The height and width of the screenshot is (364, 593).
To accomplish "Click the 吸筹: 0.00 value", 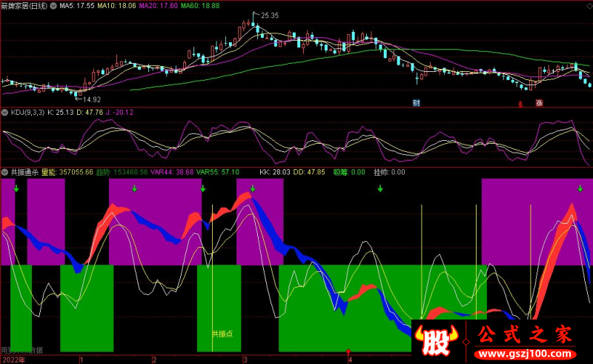I will point(349,172).
